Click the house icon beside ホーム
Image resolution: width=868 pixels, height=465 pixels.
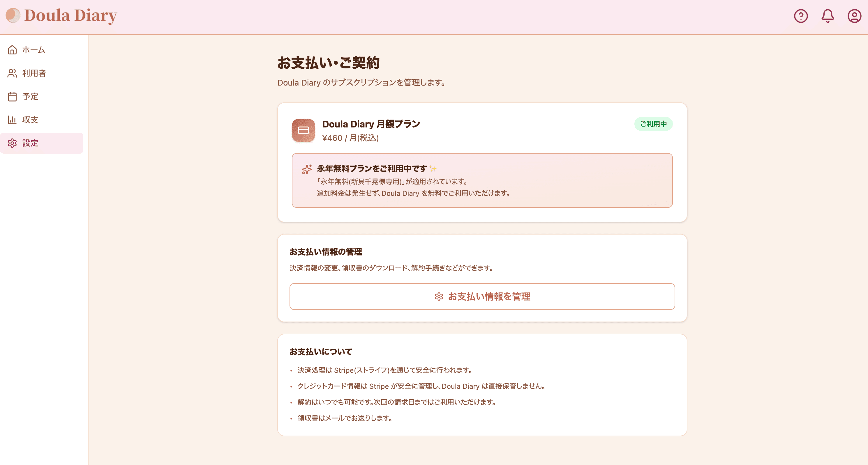(x=12, y=50)
